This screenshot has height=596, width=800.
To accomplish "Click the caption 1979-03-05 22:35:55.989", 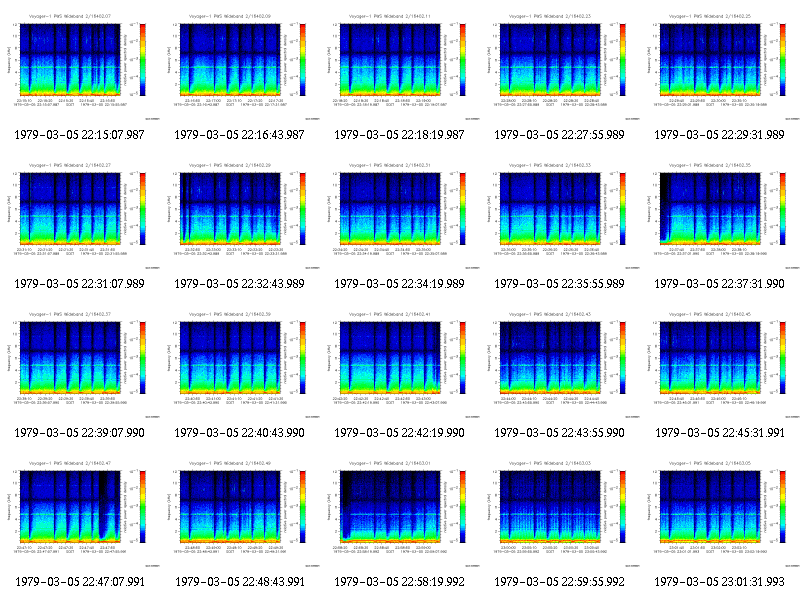I will [x=560, y=284].
